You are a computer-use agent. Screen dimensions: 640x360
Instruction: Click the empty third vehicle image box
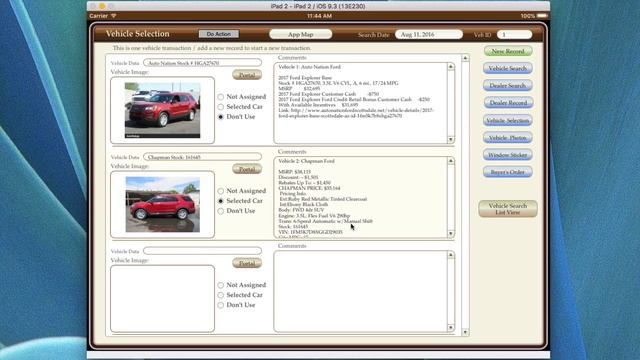tap(162, 298)
